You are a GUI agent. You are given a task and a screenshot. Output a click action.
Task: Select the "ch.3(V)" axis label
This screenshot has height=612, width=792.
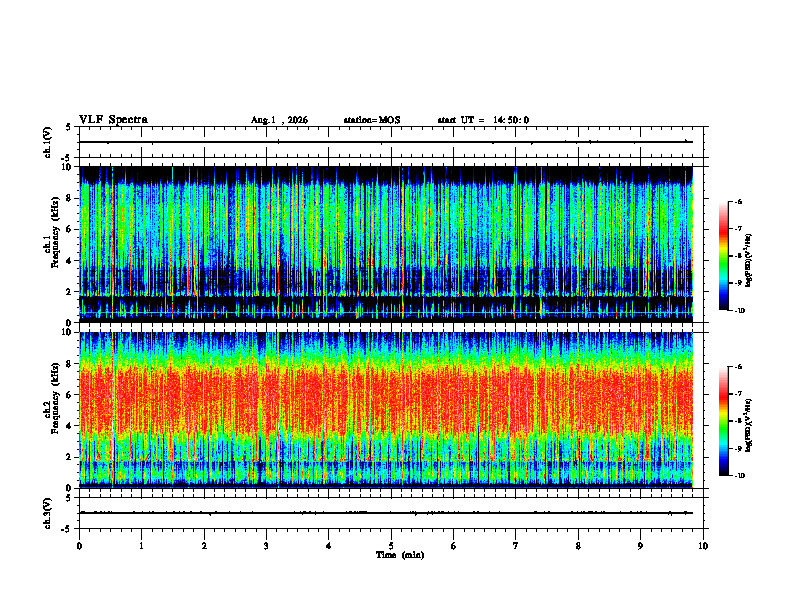[48, 514]
